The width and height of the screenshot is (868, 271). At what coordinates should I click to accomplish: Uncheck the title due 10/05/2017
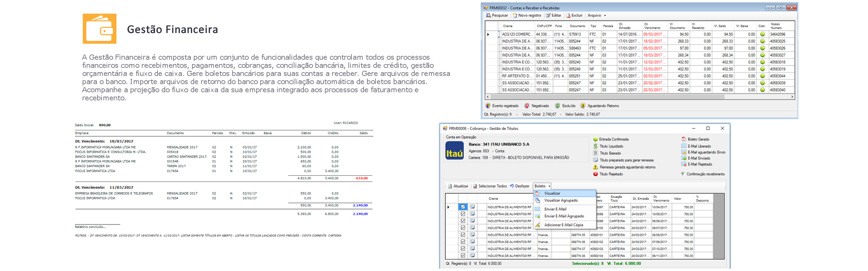[463, 214]
